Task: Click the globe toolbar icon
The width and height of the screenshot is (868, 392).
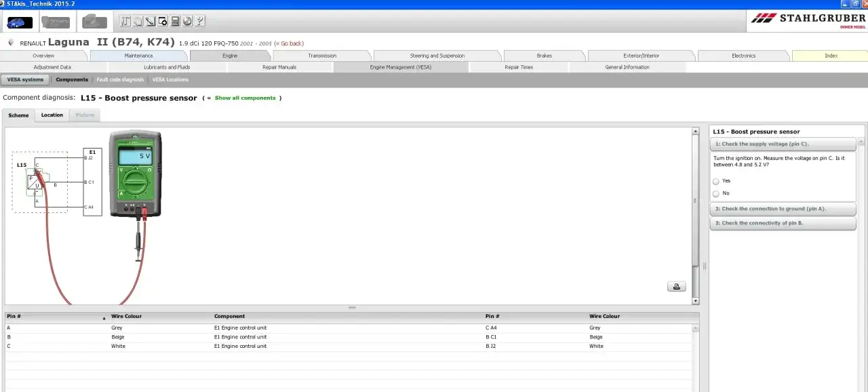Action: (x=187, y=21)
